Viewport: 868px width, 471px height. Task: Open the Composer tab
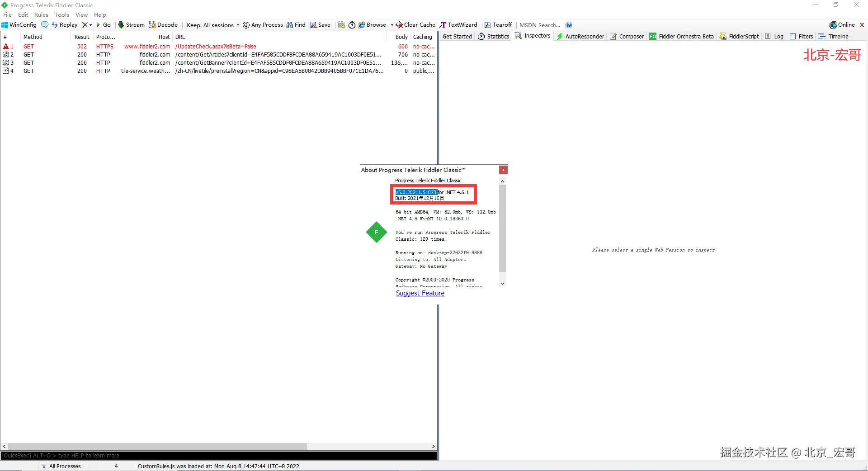click(627, 36)
